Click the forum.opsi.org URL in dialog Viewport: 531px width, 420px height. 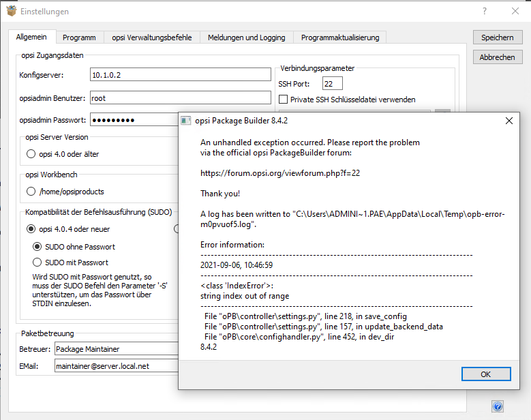[x=280, y=173]
